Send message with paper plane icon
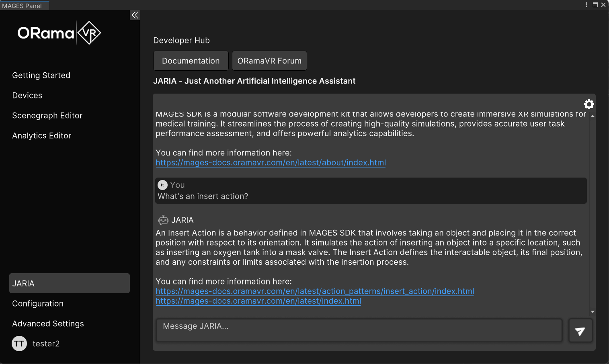Screen dimensions: 609x364 click(580, 331)
